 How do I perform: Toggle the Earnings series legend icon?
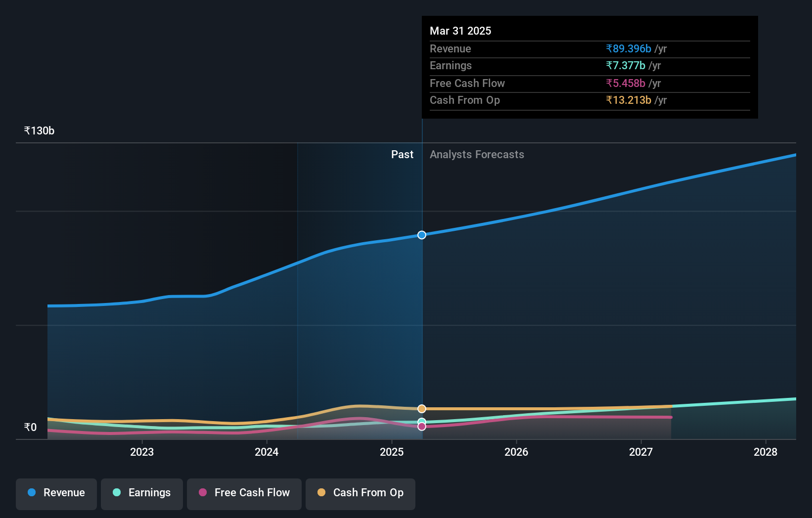tap(116, 493)
